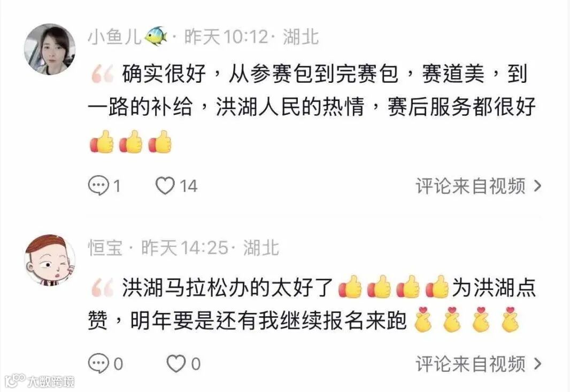The width and height of the screenshot is (570, 392).
Task: Like 恒宝's comment with heart icon
Action: point(183,363)
